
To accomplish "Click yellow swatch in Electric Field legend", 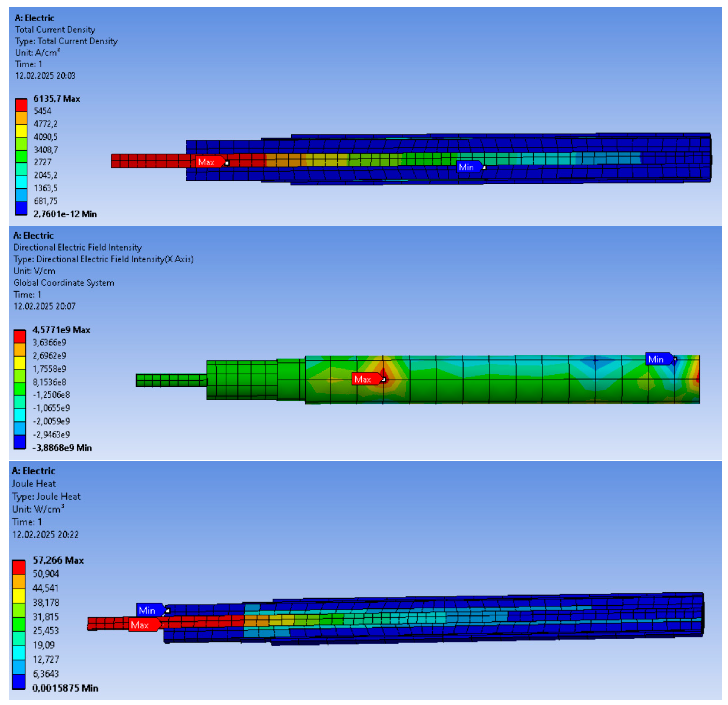I will click(x=20, y=363).
